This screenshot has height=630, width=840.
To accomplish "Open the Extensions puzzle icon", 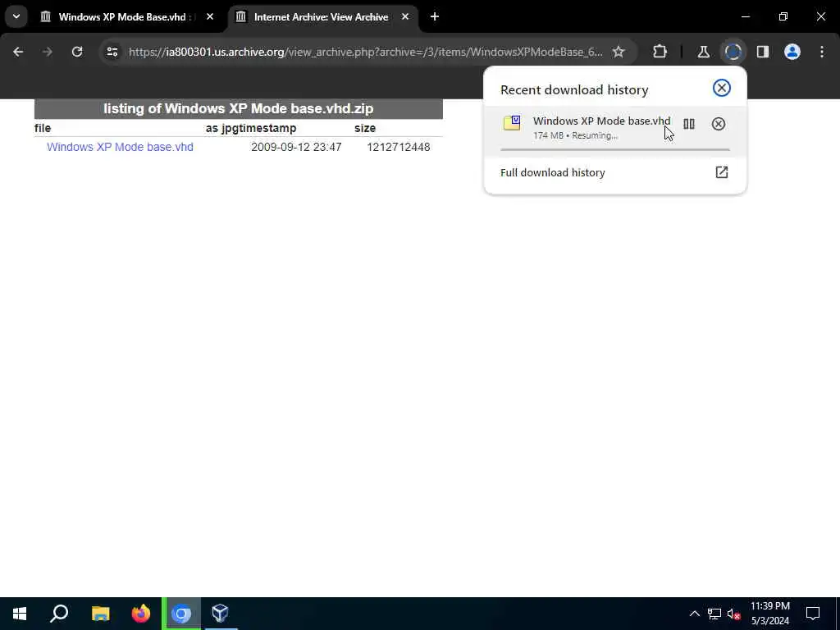I will tap(660, 52).
